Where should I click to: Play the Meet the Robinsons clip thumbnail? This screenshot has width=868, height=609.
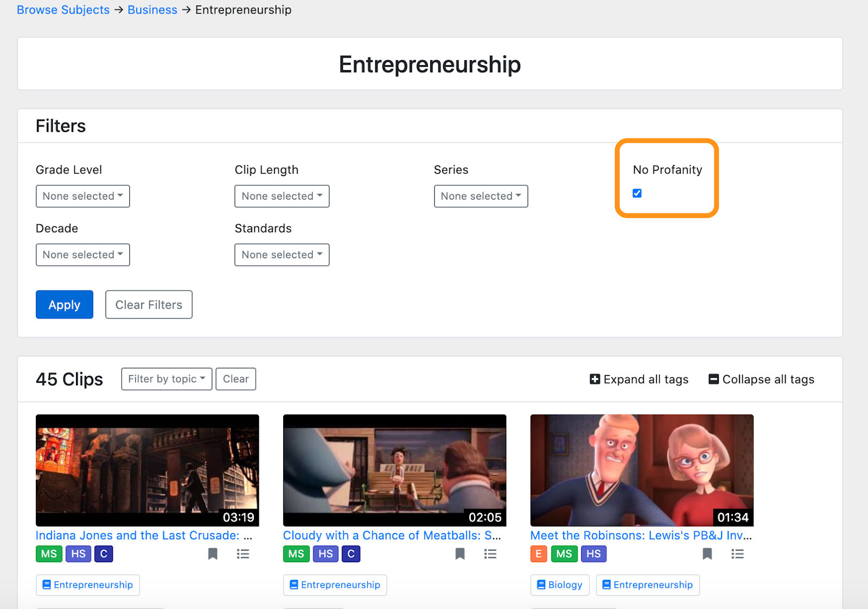642,470
